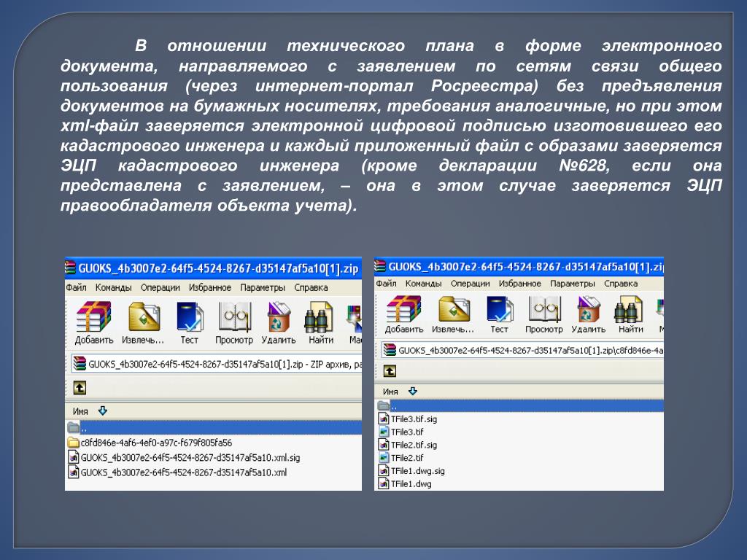The height and width of the screenshot is (560, 747).
Task: Select TFile3.tif file
Action: pos(400,432)
